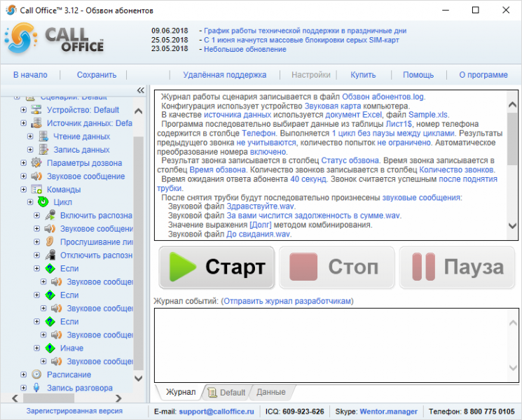Switch to the Default tab
Image resolution: width=522 pixels, height=420 pixels.
pos(228,393)
